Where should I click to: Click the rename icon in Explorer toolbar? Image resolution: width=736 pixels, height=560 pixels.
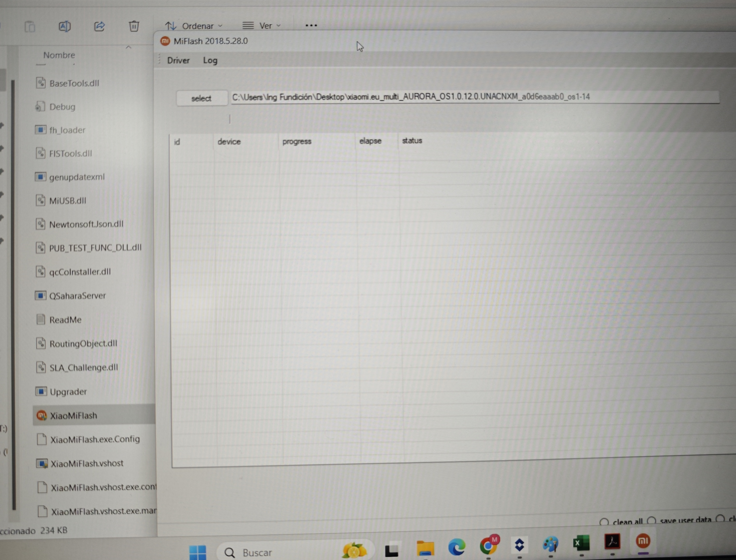pos(65,26)
